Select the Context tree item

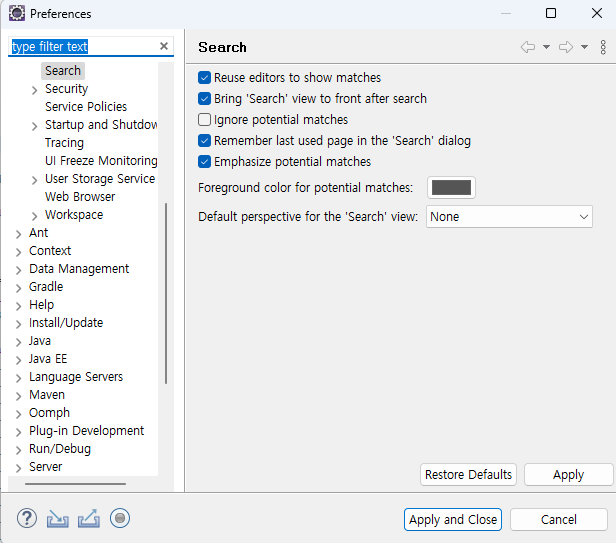(50, 251)
